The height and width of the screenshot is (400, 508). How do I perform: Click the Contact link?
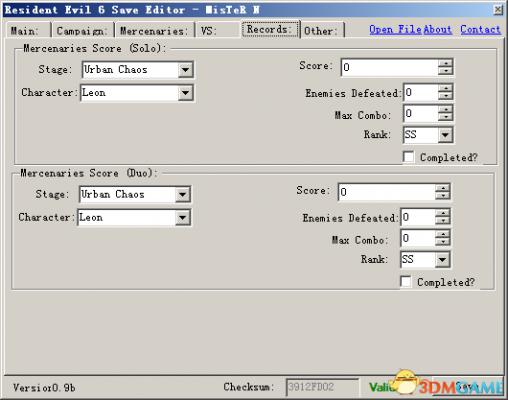[x=480, y=29]
